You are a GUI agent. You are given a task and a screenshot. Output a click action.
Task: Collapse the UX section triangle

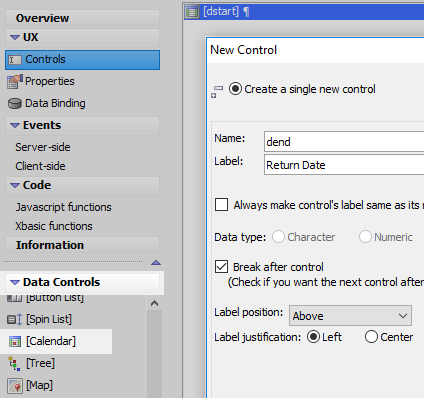pos(15,37)
